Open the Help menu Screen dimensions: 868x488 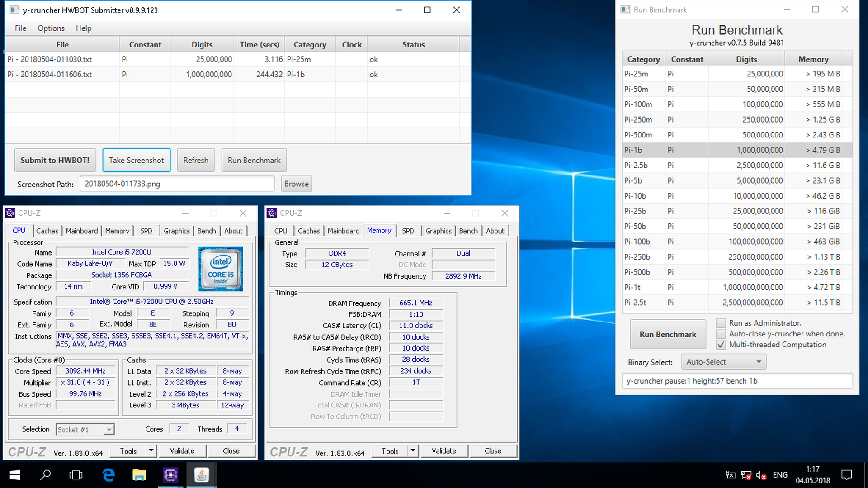pyautogui.click(x=84, y=28)
